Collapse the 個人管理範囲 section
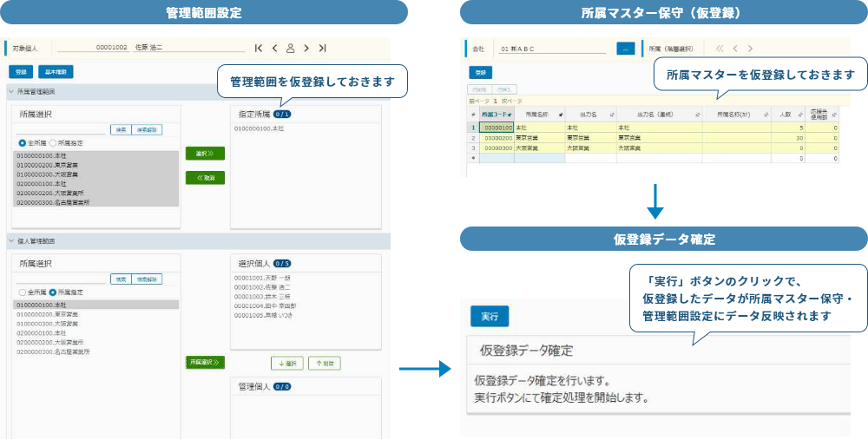Screen dimensions: 868x440 tap(10, 241)
